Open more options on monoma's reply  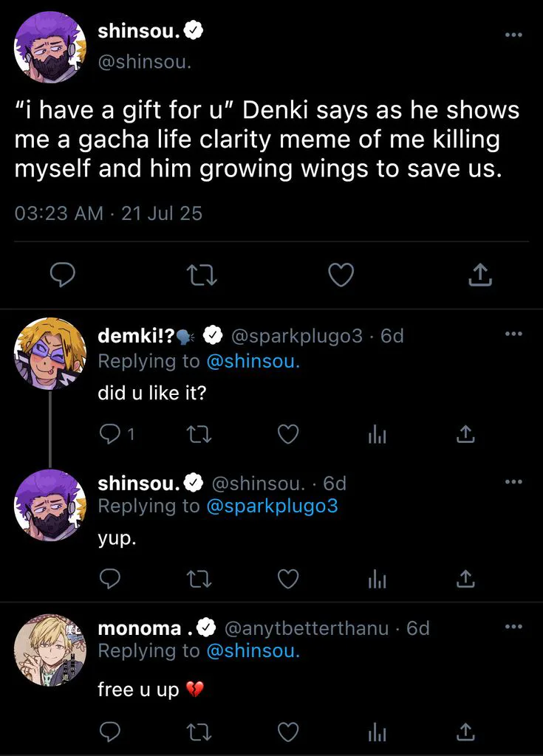tap(513, 626)
